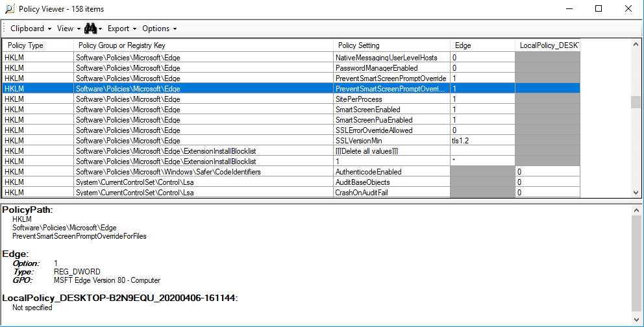The width and height of the screenshot is (644, 327).
Task: Click the Edge column header
Action: tap(482, 45)
